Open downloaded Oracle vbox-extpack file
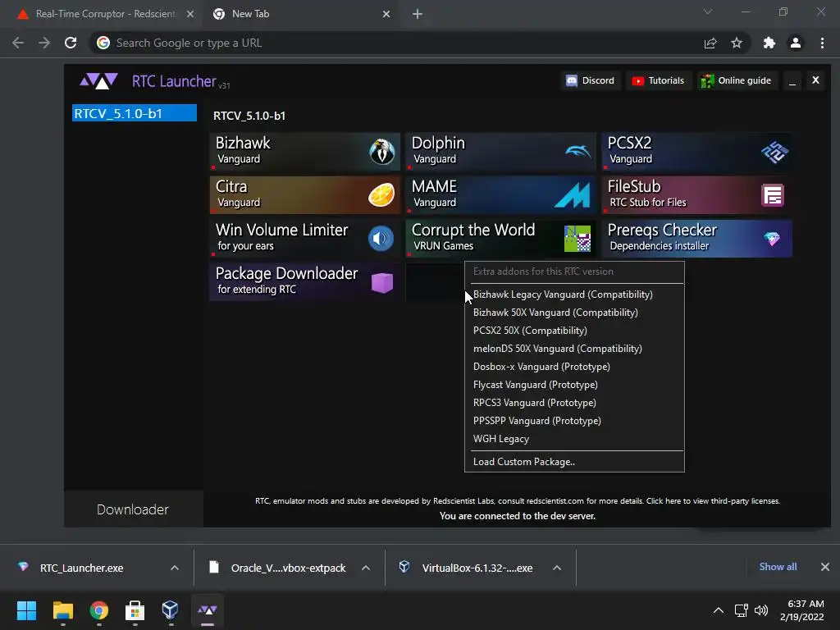The height and width of the screenshot is (630, 840). [x=279, y=568]
